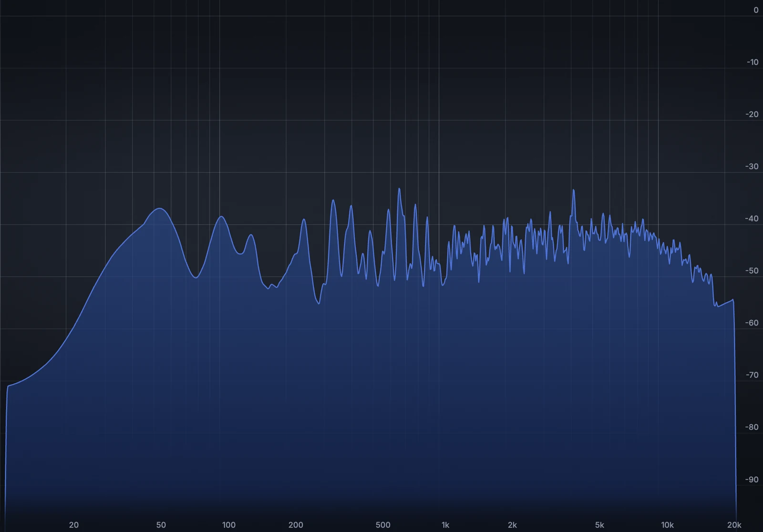763x532 pixels.
Task: Select the 50 Hz frequency axis label
Action: coord(161,525)
